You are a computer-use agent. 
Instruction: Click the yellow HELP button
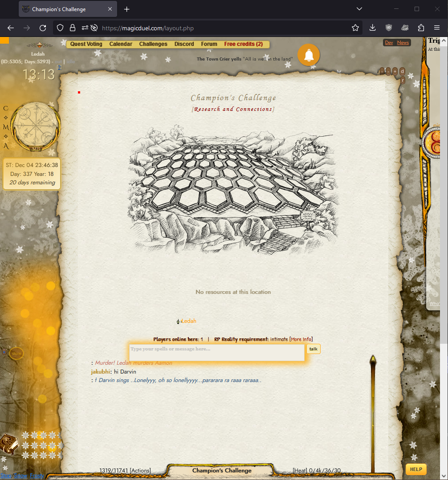click(415, 469)
